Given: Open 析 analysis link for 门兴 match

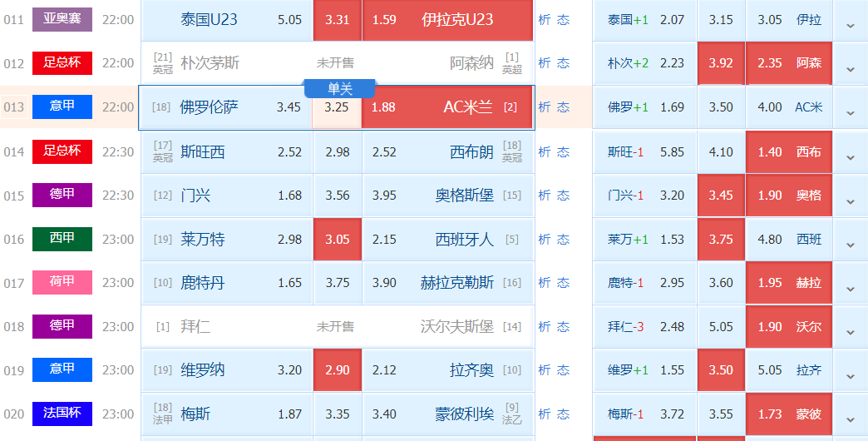Looking at the screenshot, I should (544, 195).
